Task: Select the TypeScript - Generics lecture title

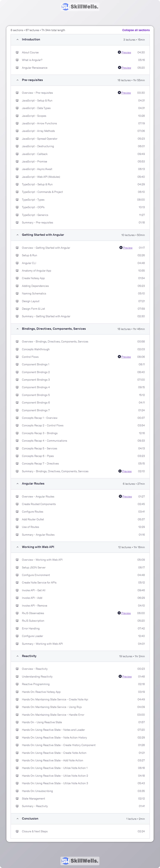Action: tap(35, 215)
